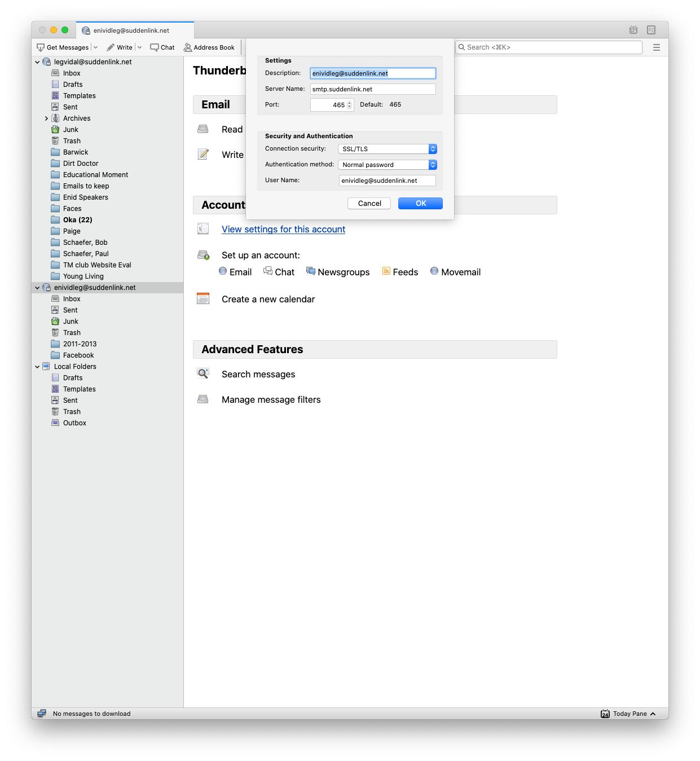Select the enividleg@suddenlink.net tab
Image resolution: width=700 pixels, height=761 pixels.
(x=135, y=30)
